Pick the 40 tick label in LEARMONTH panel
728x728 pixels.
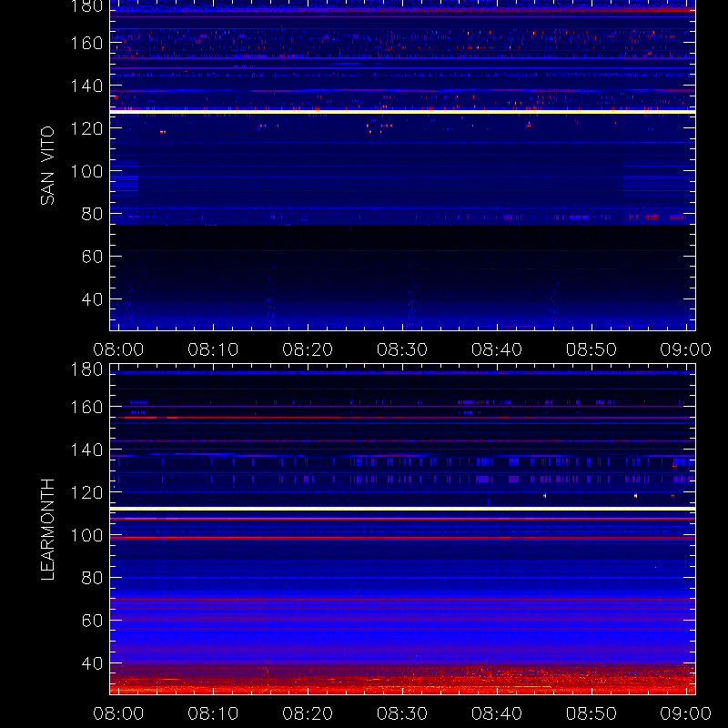click(x=92, y=663)
